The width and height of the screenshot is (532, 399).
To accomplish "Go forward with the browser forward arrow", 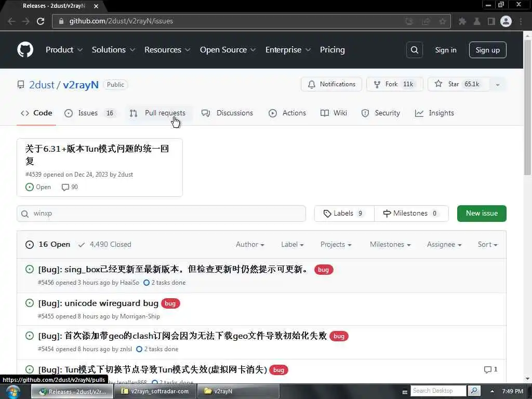I will tap(26, 21).
